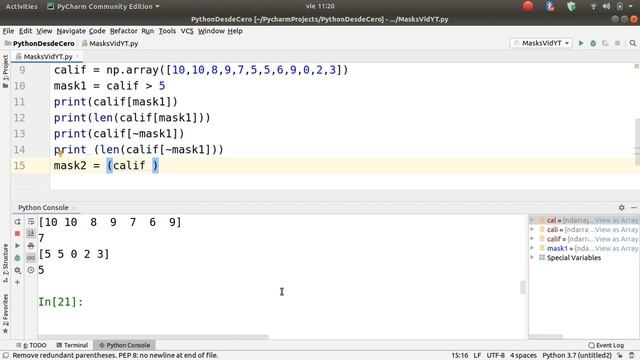Viewport: 640px width, 360px height.
Task: Expand the 'cal' variable node
Action: tap(532, 220)
